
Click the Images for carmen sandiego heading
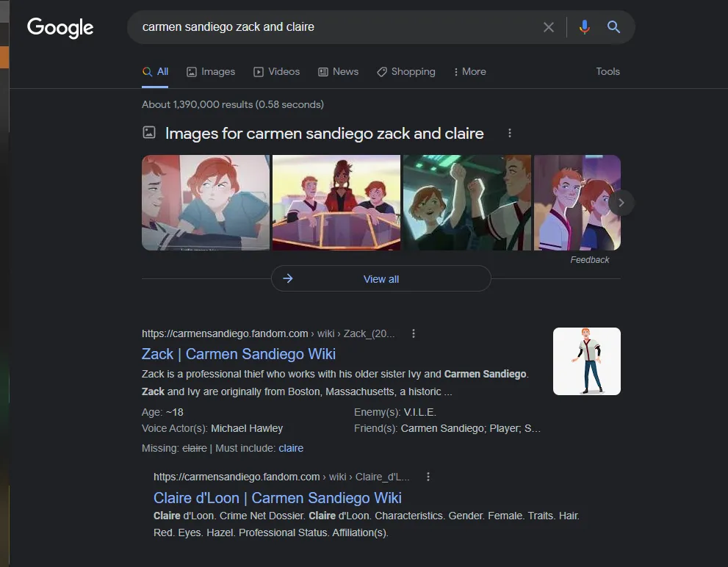click(x=325, y=133)
